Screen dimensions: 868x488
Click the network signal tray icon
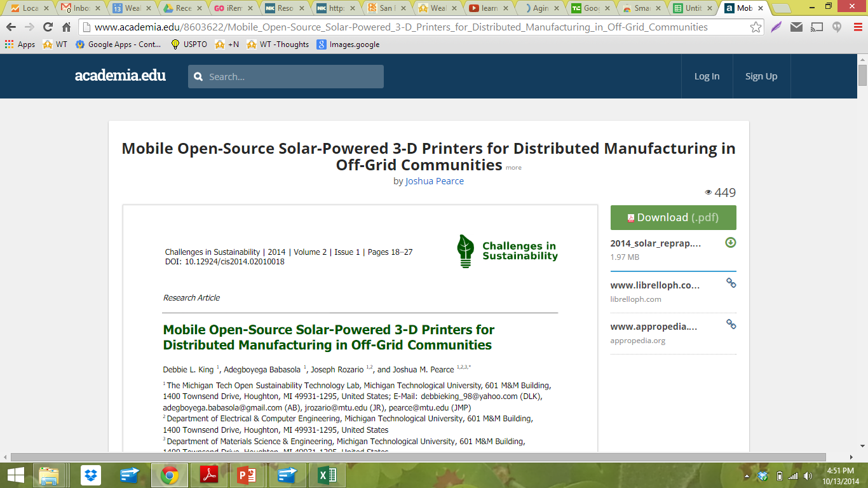coord(793,476)
